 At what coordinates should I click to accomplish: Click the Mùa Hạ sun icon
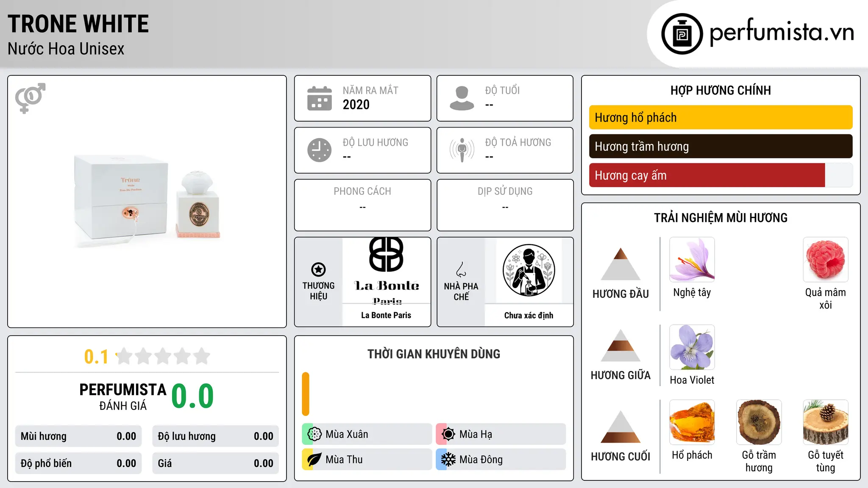[x=448, y=434]
